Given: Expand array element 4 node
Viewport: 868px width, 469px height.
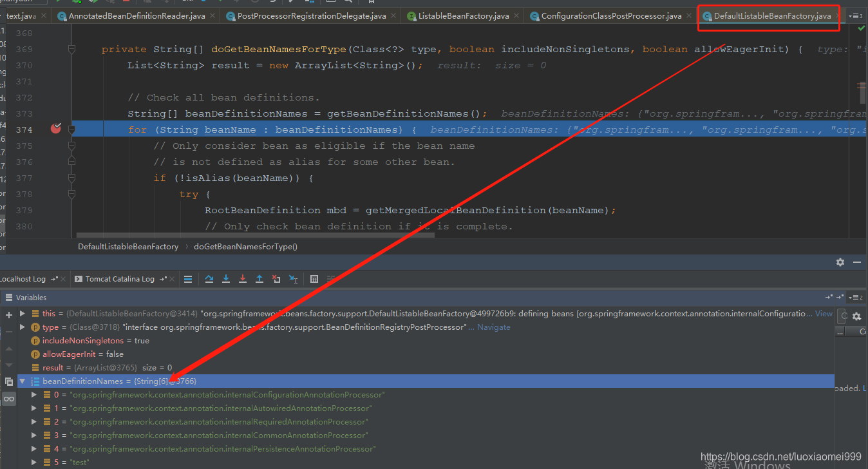Looking at the screenshot, I should pos(34,448).
